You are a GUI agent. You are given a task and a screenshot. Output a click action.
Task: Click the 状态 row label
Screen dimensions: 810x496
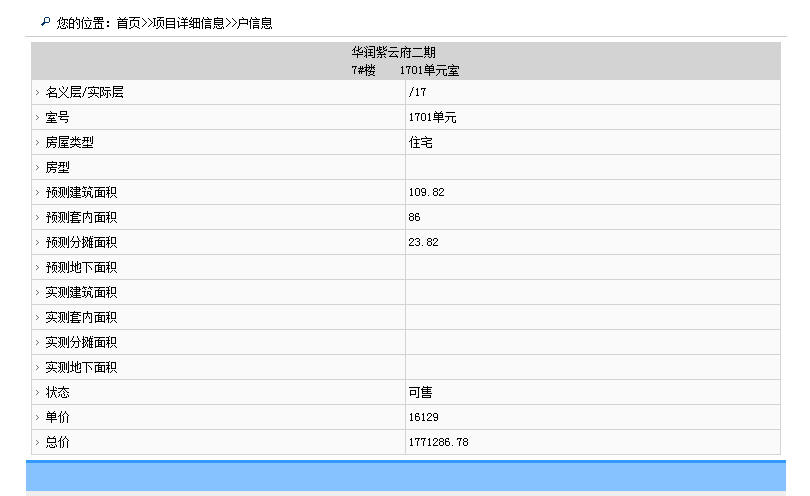click(x=57, y=393)
